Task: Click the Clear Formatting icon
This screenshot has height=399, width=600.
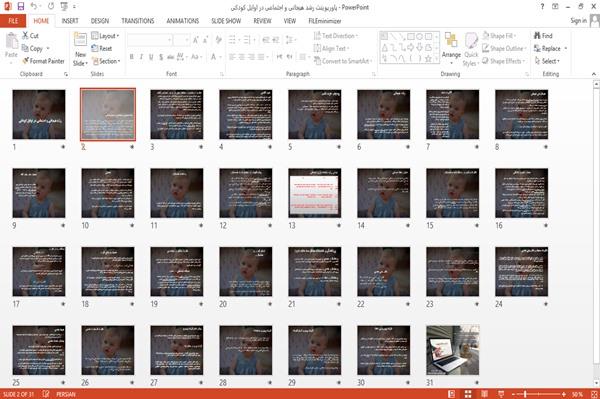Action: [x=218, y=40]
